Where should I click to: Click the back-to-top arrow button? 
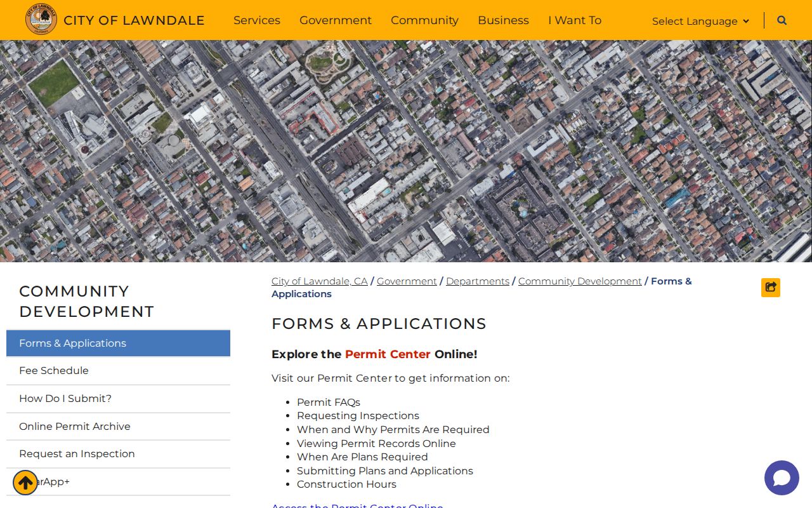point(25,483)
